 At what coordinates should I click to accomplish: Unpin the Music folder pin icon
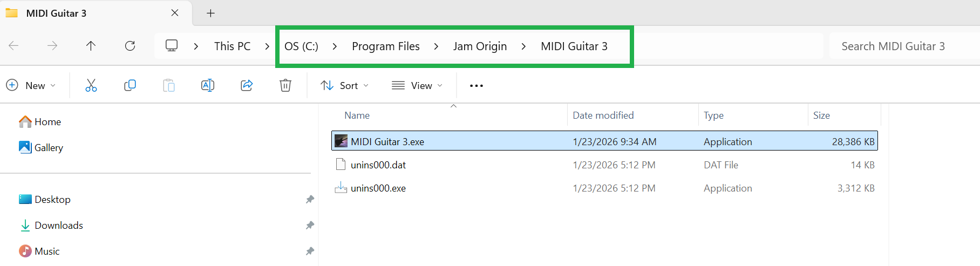click(x=310, y=251)
